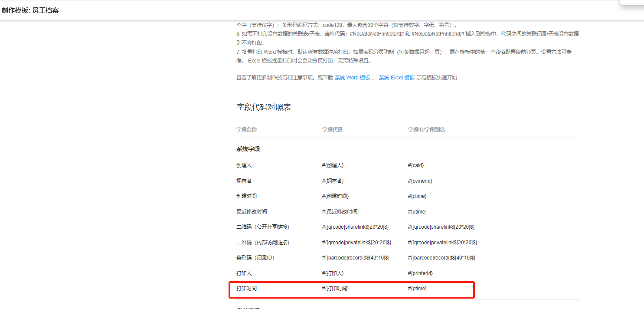The width and height of the screenshot is (644, 309).
Task: Open the 系统 Word 模板 download link
Action: [x=352, y=78]
